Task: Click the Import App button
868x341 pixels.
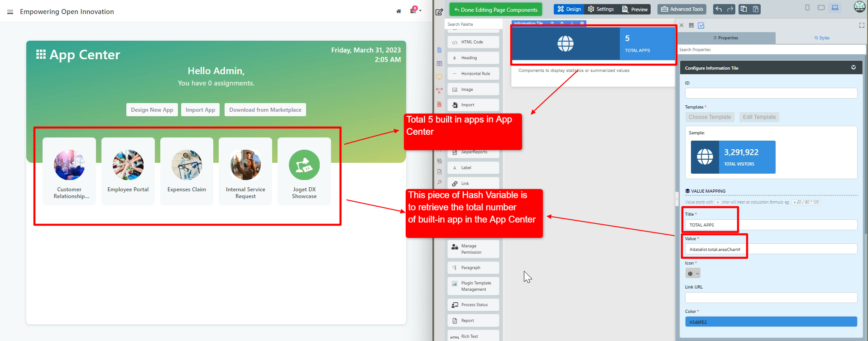Action: click(x=200, y=110)
